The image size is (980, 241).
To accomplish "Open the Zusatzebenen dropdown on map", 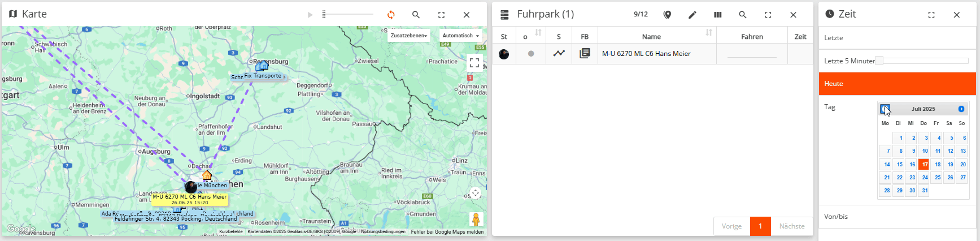I will [x=409, y=36].
